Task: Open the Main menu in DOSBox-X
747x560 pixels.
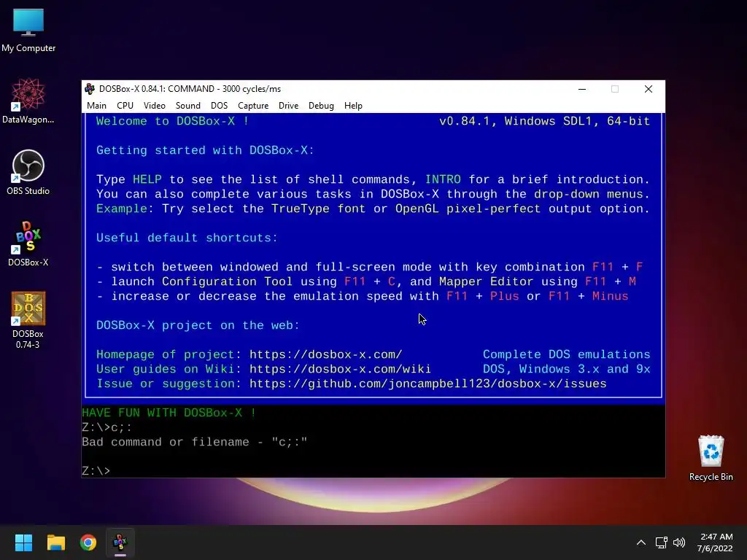Action: click(x=96, y=106)
